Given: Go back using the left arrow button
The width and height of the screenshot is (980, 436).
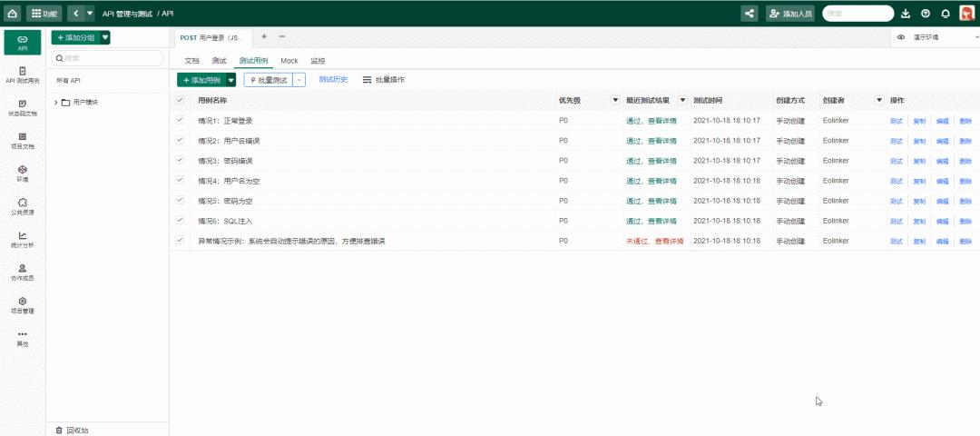Looking at the screenshot, I should coord(75,13).
